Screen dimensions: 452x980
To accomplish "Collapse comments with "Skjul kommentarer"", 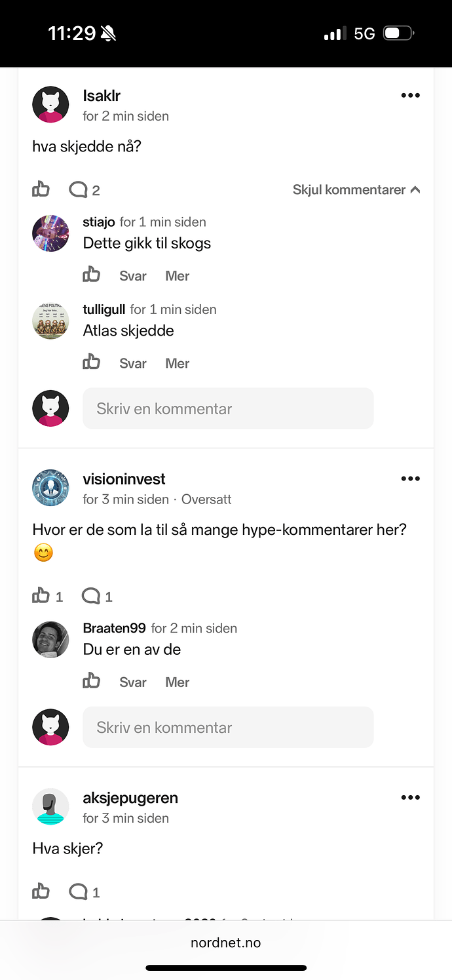I will [356, 190].
